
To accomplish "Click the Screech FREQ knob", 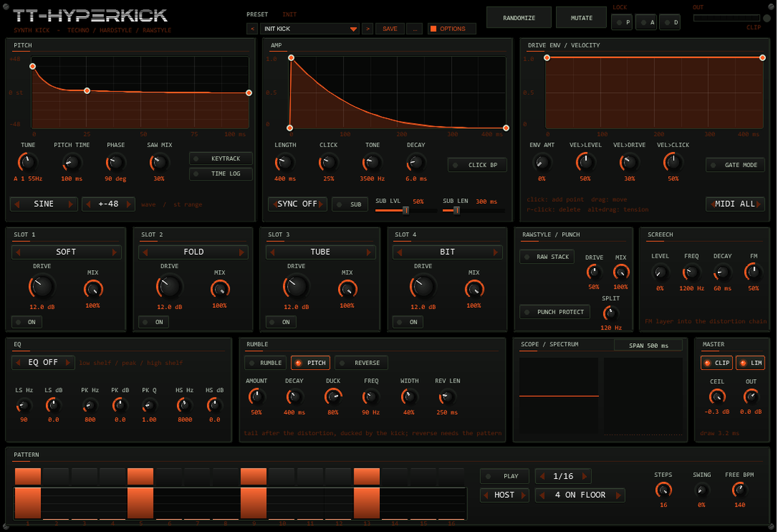I will point(691,272).
